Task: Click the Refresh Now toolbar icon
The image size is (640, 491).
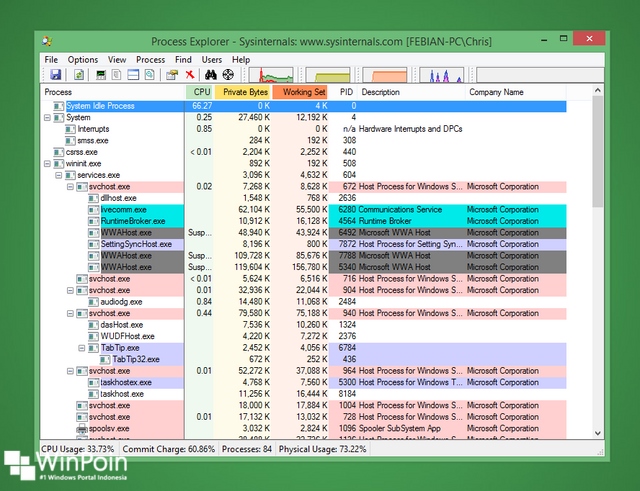Action: click(79, 75)
